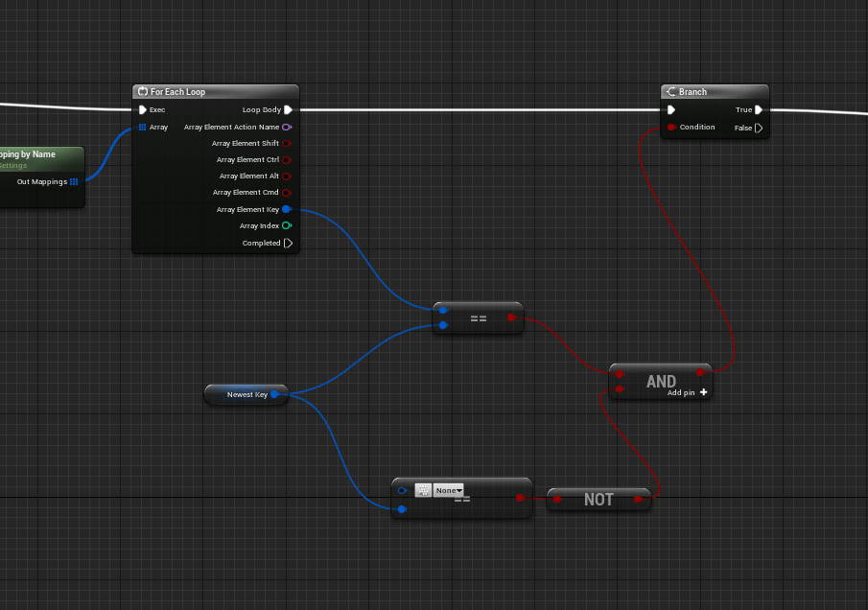Click the Out Mappings array output pin
Viewport: 868px width, 610px height.
click(x=74, y=181)
